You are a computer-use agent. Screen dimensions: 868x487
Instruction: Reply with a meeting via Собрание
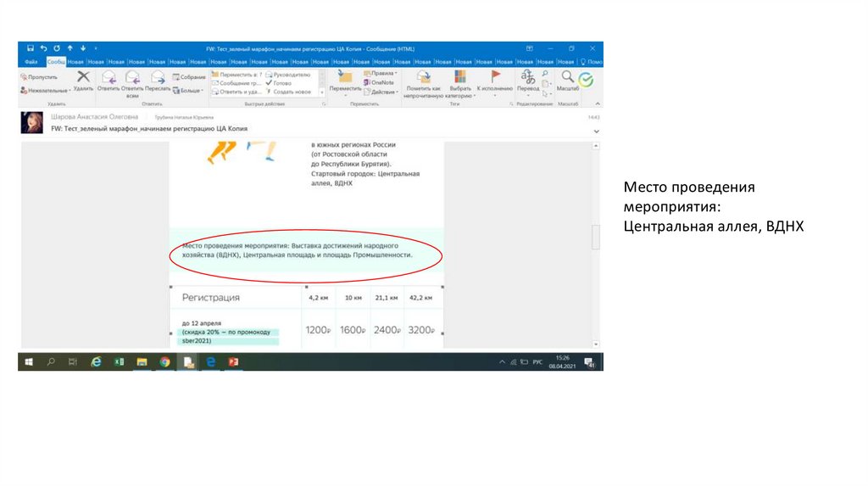click(x=189, y=77)
